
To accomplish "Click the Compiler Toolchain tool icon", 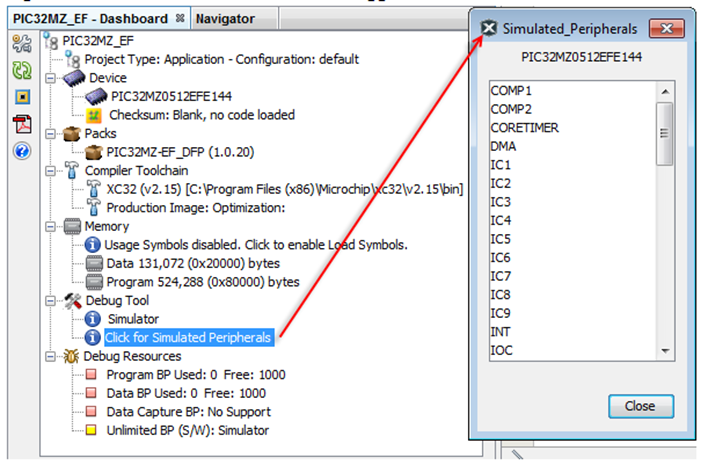I will click(71, 171).
